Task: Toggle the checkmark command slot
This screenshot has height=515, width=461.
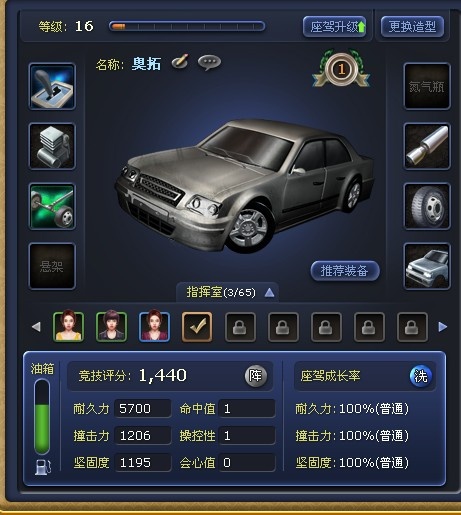Action: click(x=197, y=327)
